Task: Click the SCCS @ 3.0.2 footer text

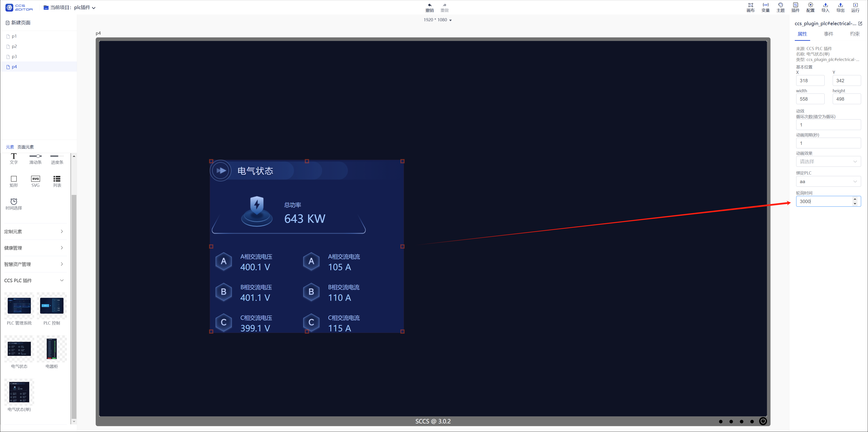Action: tap(433, 421)
